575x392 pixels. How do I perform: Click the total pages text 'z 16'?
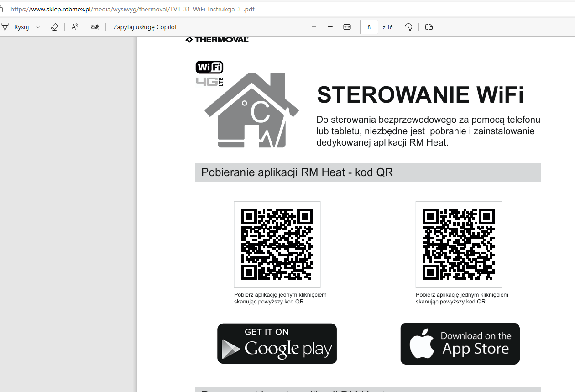tap(387, 27)
